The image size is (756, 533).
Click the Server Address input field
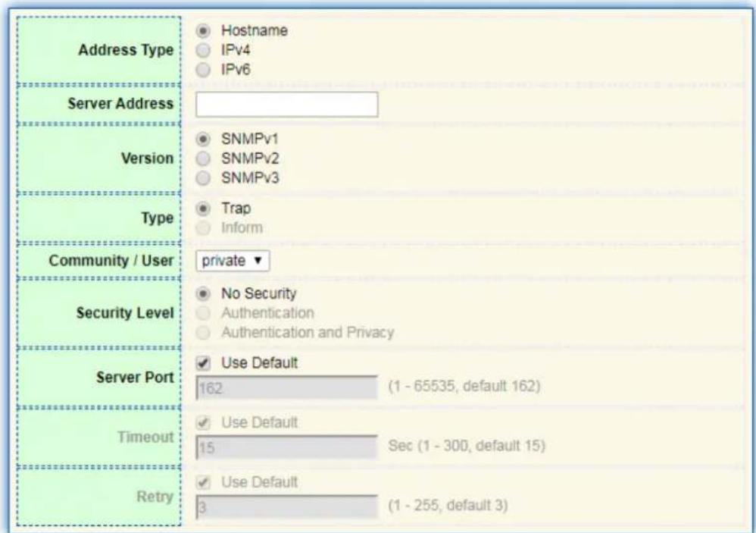(287, 104)
